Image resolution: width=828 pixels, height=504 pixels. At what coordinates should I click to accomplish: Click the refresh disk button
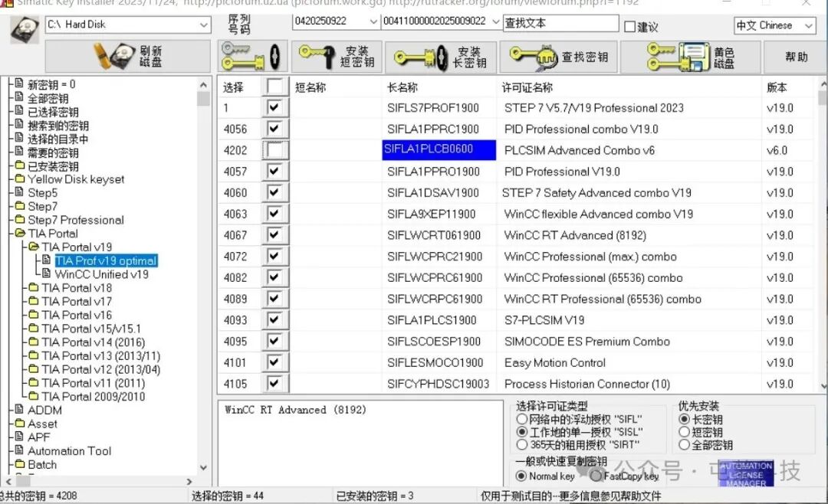[x=128, y=56]
